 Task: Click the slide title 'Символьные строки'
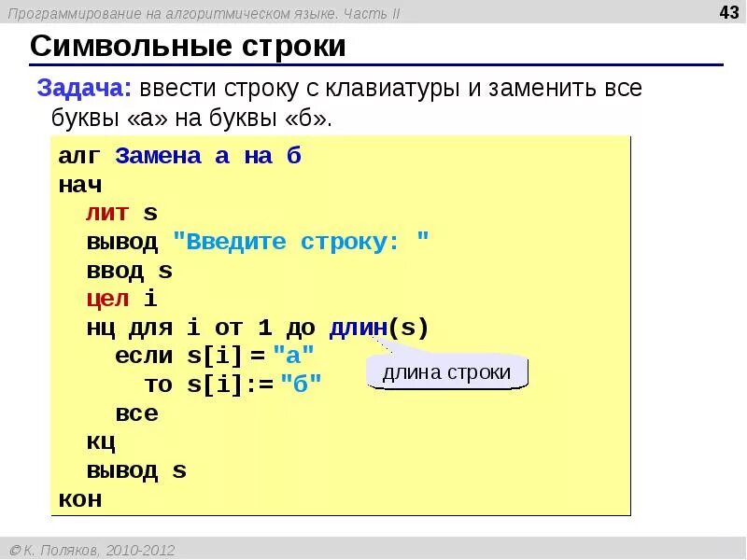[188, 47]
